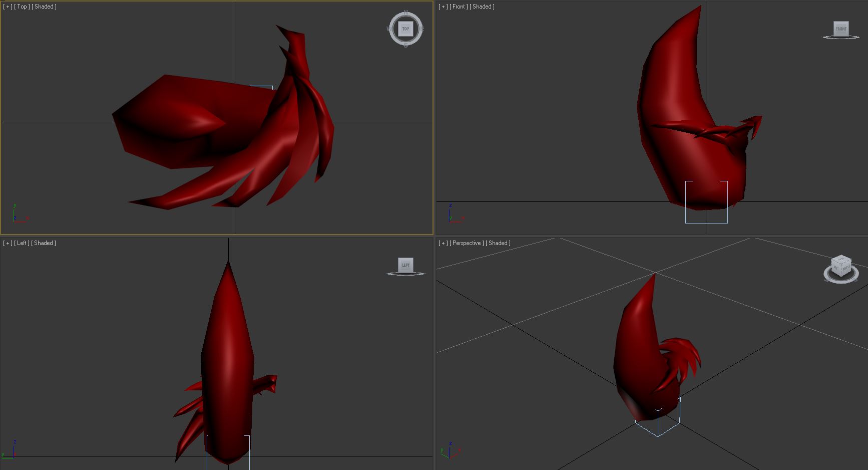
Task: Click the S compass point on Top ViewCube
Action: (x=405, y=46)
